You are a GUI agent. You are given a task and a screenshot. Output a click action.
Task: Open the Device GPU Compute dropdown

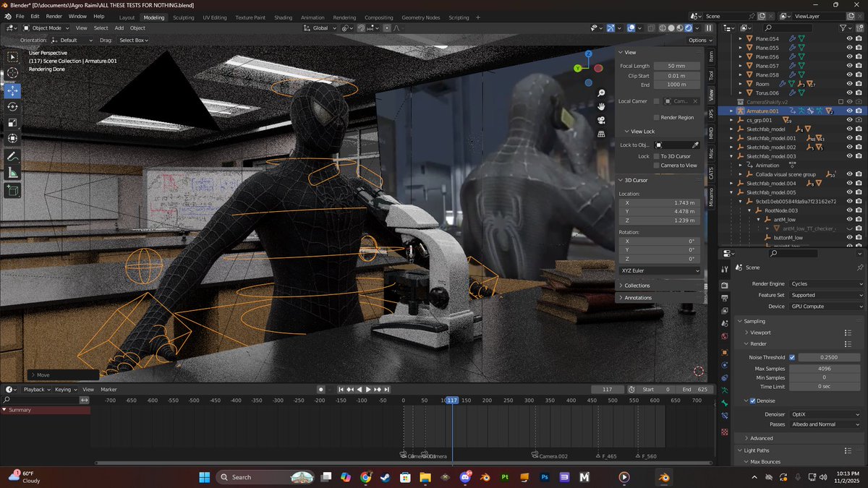pos(826,307)
